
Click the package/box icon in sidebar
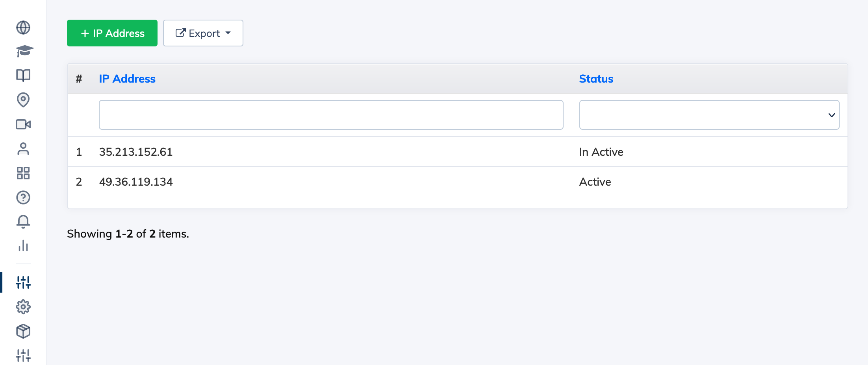coord(23,331)
